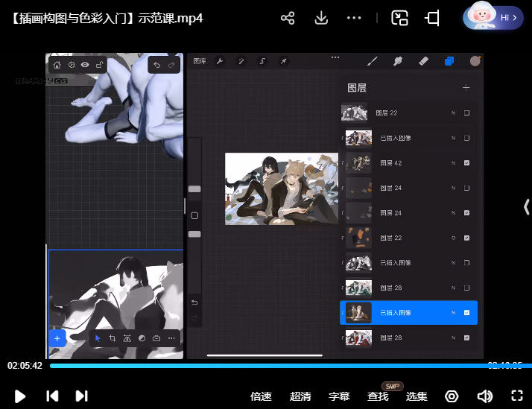Click the download video icon
The height and width of the screenshot is (409, 532).
tap(321, 18)
